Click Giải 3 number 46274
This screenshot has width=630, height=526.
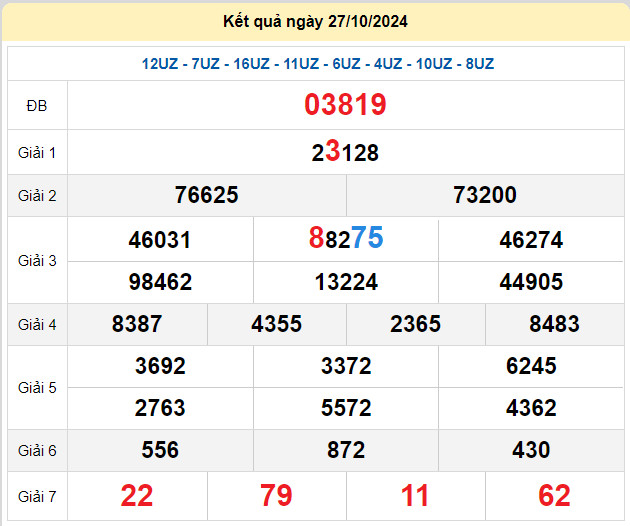531,240
